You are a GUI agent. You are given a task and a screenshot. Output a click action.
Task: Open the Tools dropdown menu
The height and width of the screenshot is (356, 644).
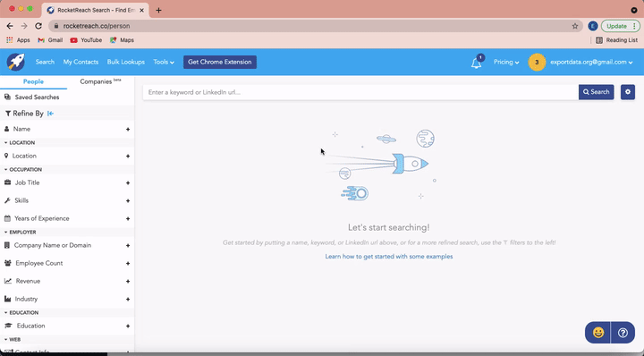[164, 62]
